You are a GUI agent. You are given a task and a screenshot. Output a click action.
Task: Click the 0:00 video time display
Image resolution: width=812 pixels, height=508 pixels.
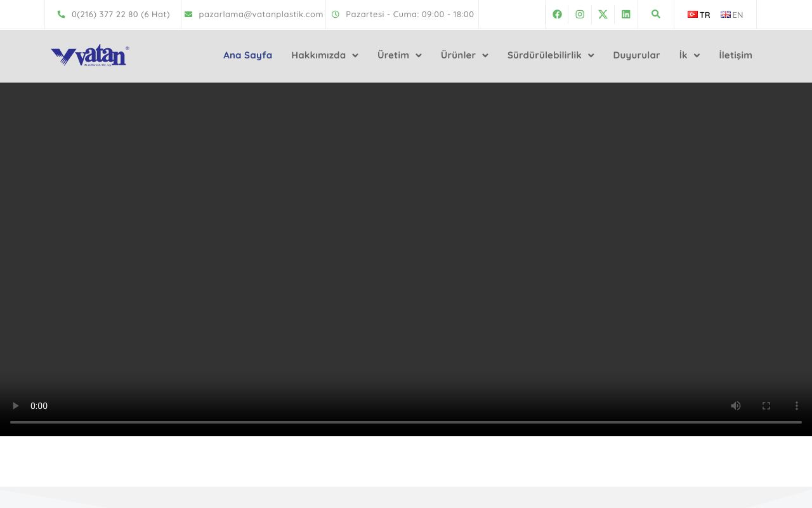39,406
